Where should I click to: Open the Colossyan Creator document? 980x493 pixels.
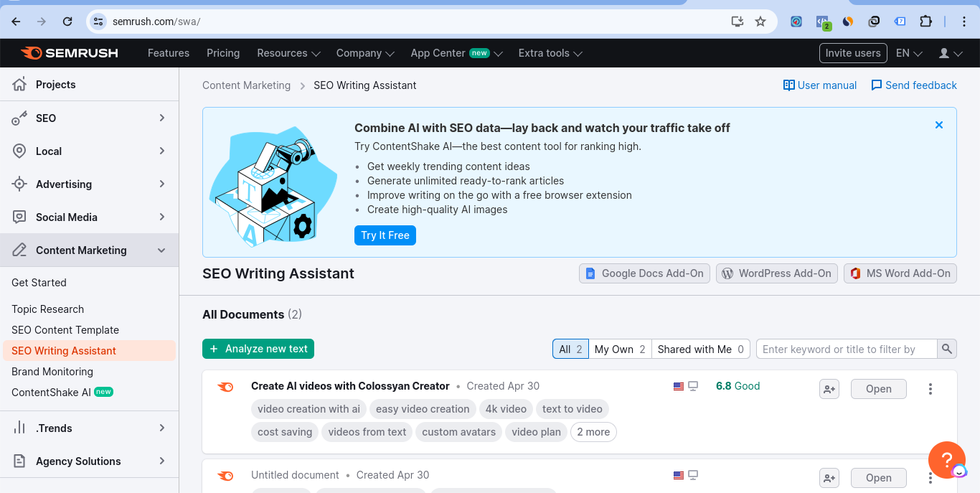879,389
